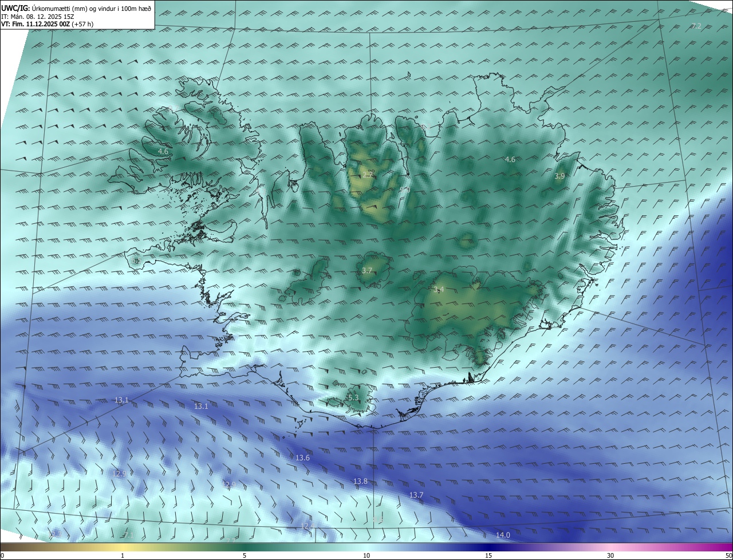Click the 5 tick label on the color scale

coord(245,555)
